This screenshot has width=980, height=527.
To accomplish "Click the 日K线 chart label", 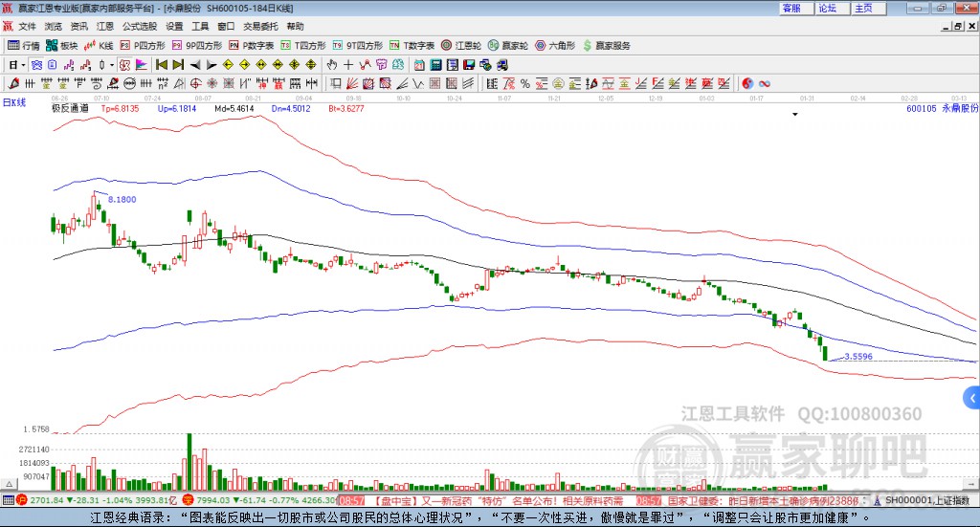I will [x=14, y=102].
